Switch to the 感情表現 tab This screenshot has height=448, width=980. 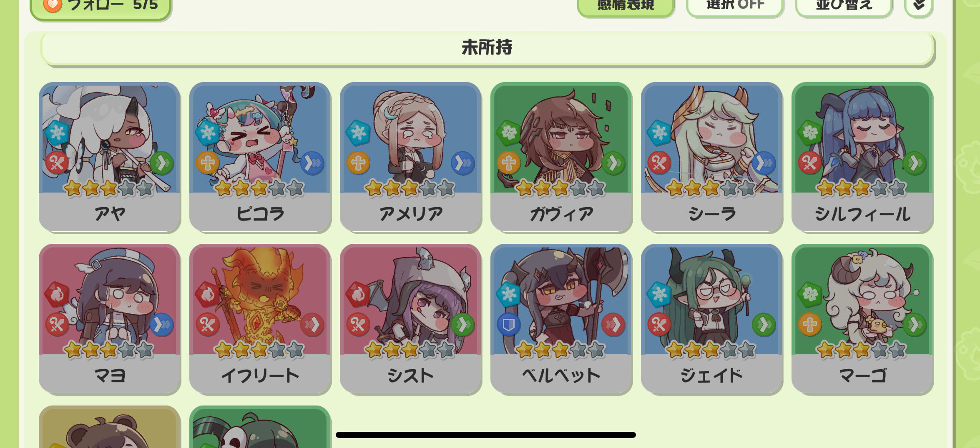point(626,6)
